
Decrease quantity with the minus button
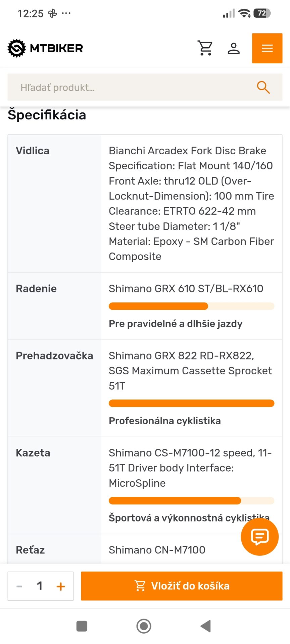pos(19,586)
